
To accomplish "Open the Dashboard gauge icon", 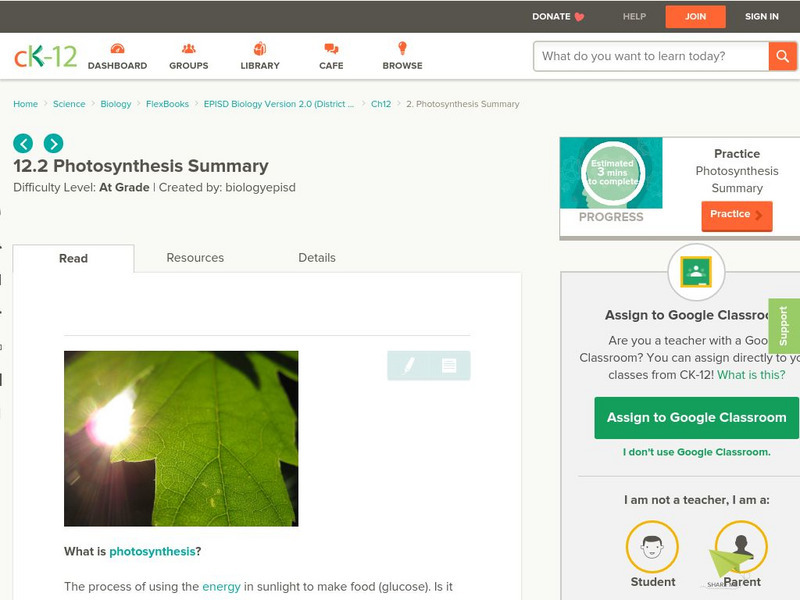I will click(117, 49).
